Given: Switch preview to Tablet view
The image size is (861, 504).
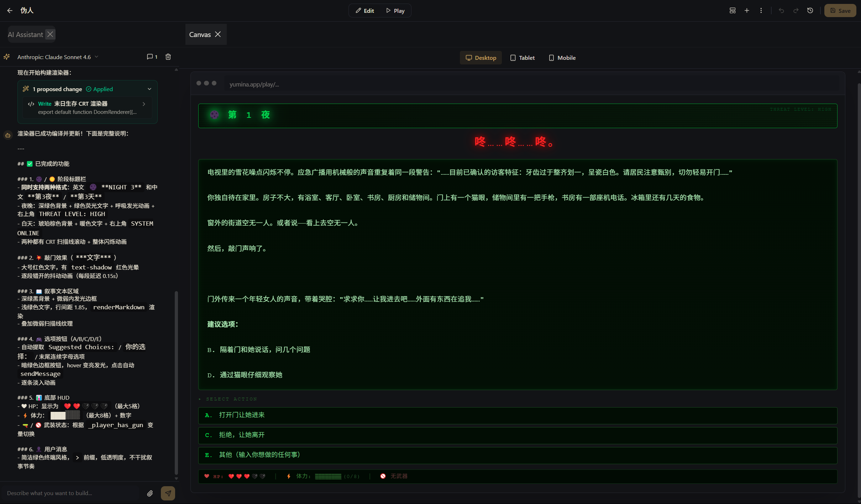Looking at the screenshot, I should point(523,58).
